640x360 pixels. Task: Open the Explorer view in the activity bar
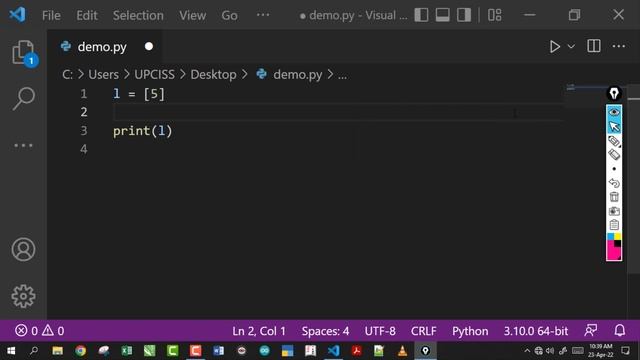click(23, 53)
